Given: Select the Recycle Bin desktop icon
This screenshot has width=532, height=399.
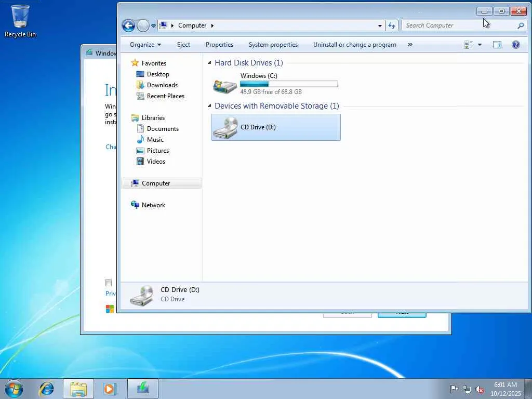Looking at the screenshot, I should point(20,21).
